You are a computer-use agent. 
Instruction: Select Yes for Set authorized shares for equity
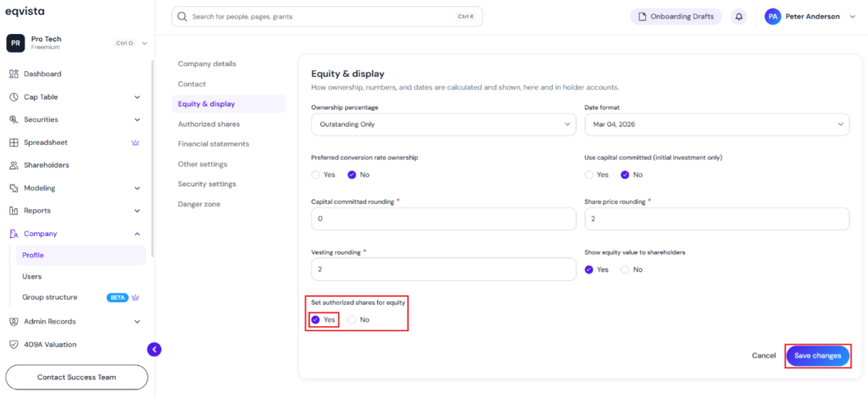pyautogui.click(x=315, y=319)
